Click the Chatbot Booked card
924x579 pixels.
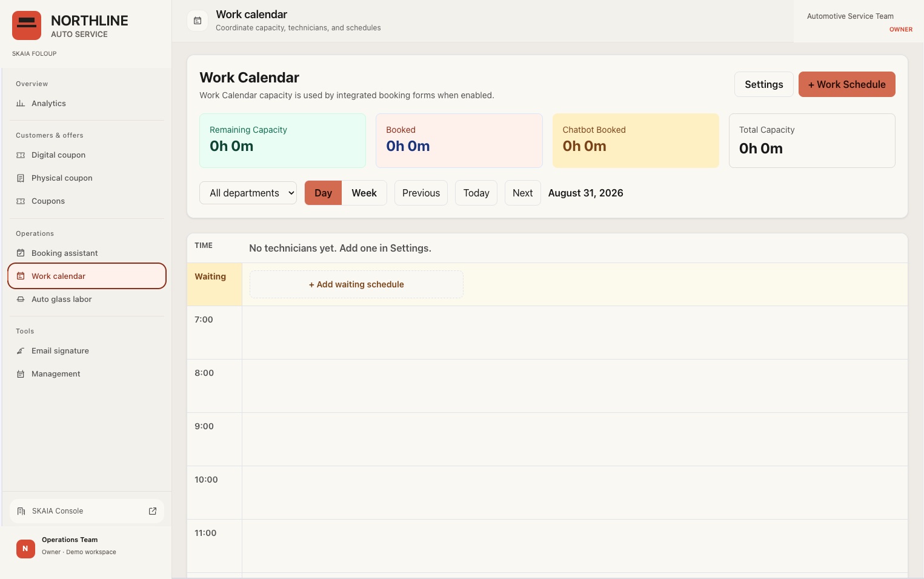click(x=636, y=141)
